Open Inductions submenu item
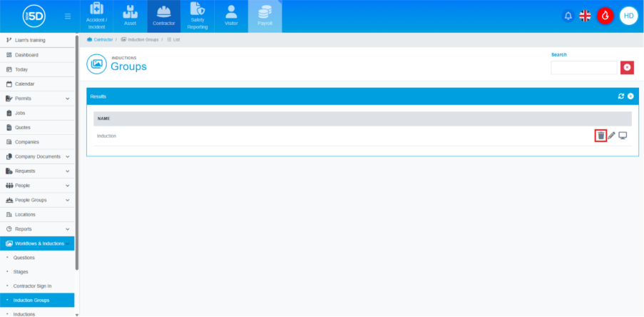 coord(37,313)
